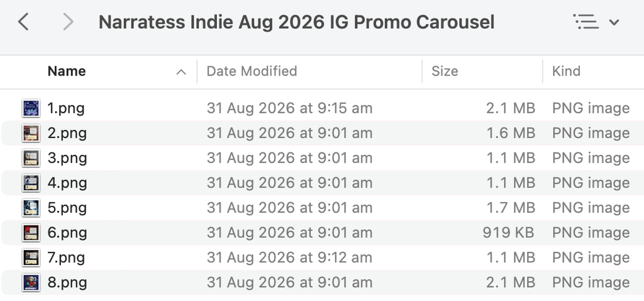Select the 2.png thumbnail icon
The width and height of the screenshot is (644, 301).
[x=31, y=133]
